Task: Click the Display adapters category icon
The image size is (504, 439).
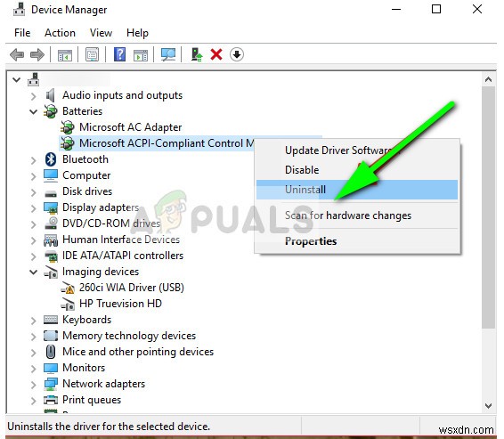Action: click(51, 208)
